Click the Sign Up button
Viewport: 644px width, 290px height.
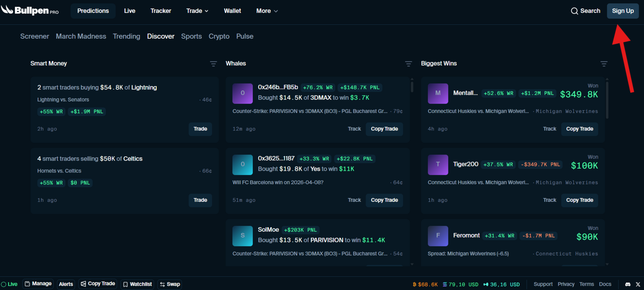[x=623, y=11]
